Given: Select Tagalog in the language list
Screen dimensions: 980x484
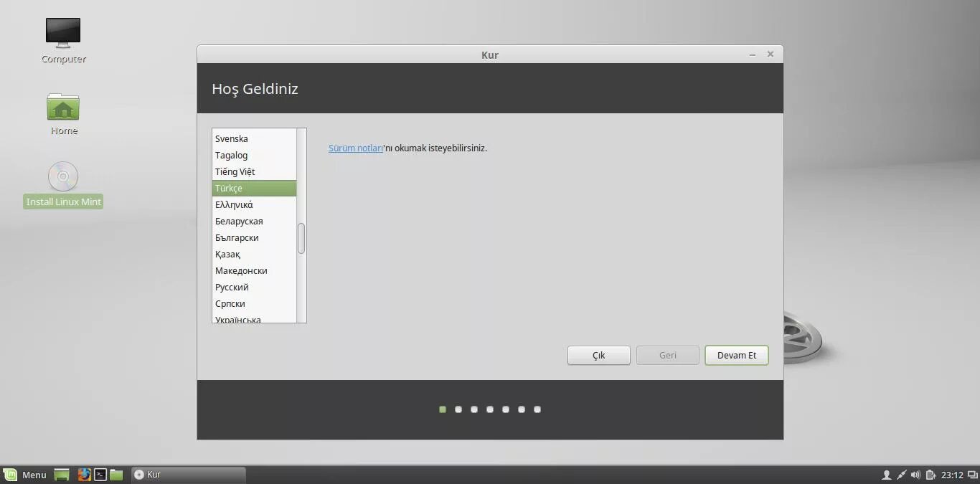Looking at the screenshot, I should [254, 155].
